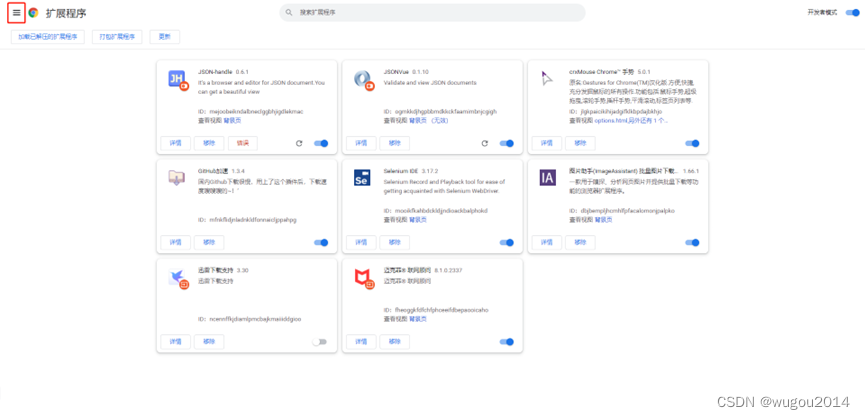Click the 扩展程序 page title

coord(66,13)
